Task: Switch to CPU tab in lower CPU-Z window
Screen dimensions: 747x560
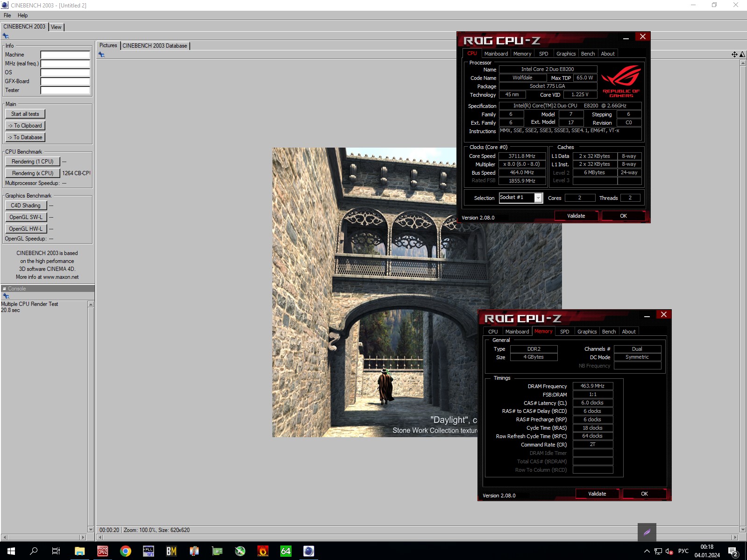Action: pos(493,332)
